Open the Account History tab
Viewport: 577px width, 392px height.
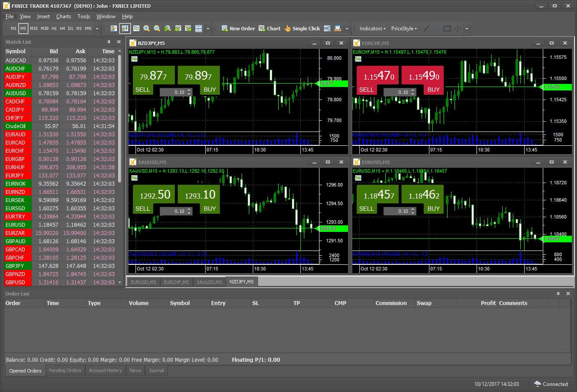tap(105, 370)
